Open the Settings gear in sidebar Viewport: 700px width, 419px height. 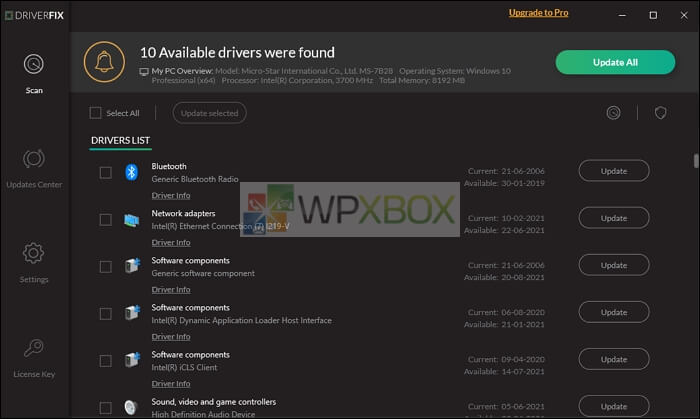pos(33,253)
